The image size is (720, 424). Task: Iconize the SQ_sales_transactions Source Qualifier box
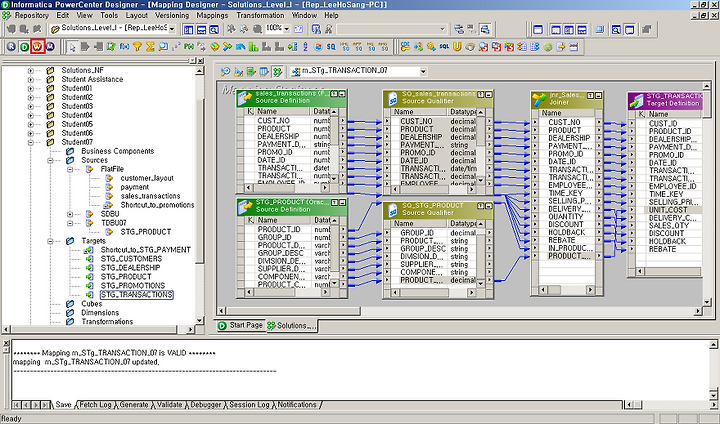489,94
